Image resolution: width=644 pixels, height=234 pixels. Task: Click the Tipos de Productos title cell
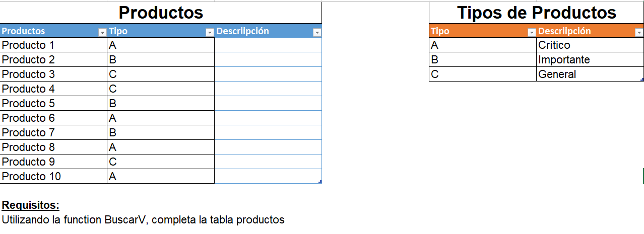(x=537, y=13)
